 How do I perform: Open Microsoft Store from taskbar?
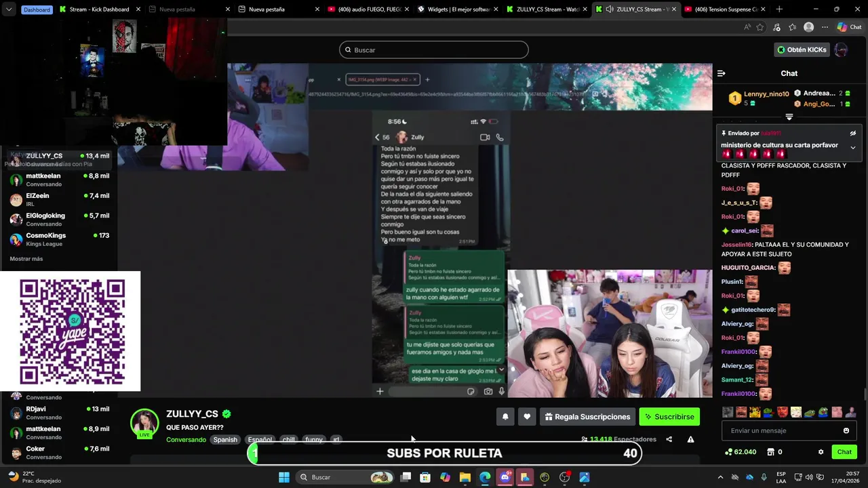(425, 477)
